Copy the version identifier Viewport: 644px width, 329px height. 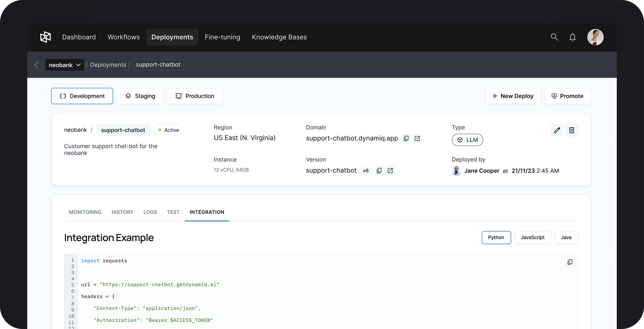click(379, 170)
